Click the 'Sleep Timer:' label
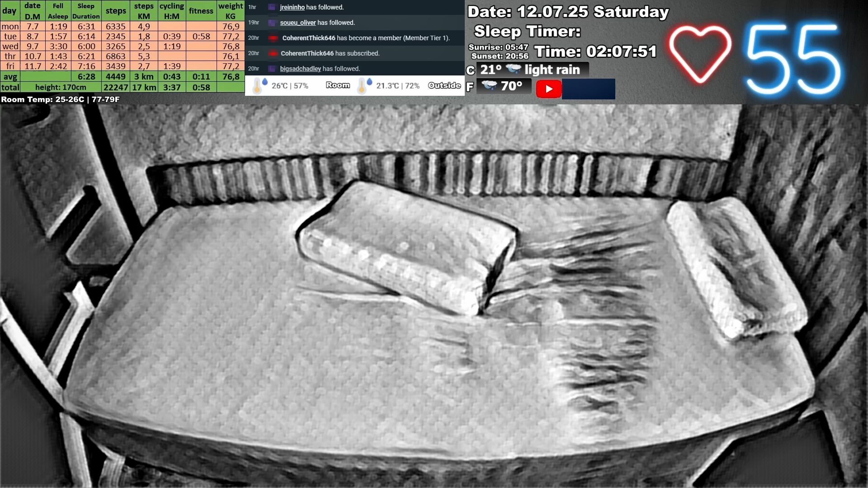Image resolution: width=868 pixels, height=488 pixels. [x=527, y=31]
